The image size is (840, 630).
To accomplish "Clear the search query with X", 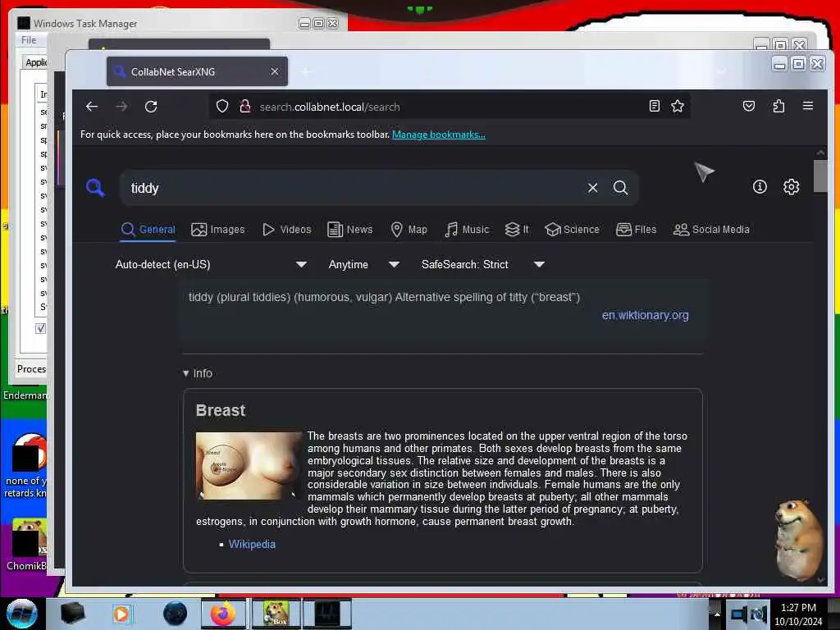I will [592, 188].
